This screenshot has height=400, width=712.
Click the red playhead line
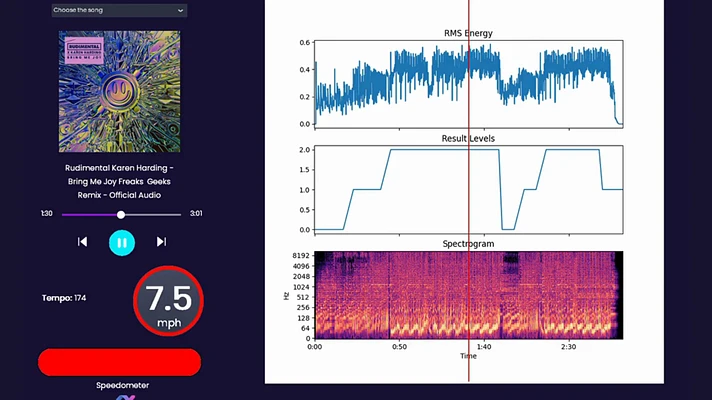point(469,191)
